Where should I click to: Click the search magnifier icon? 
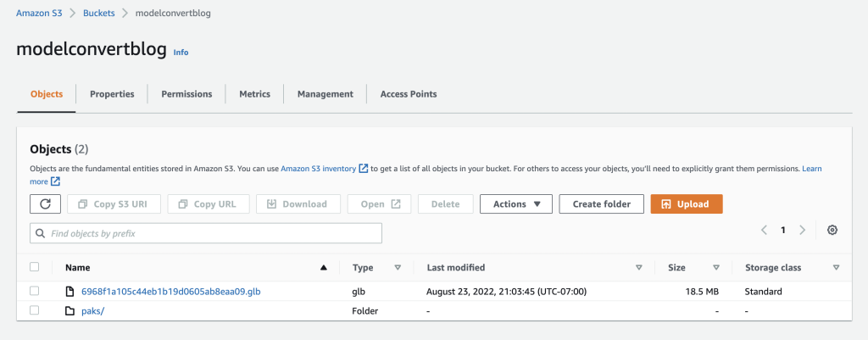[x=40, y=234]
